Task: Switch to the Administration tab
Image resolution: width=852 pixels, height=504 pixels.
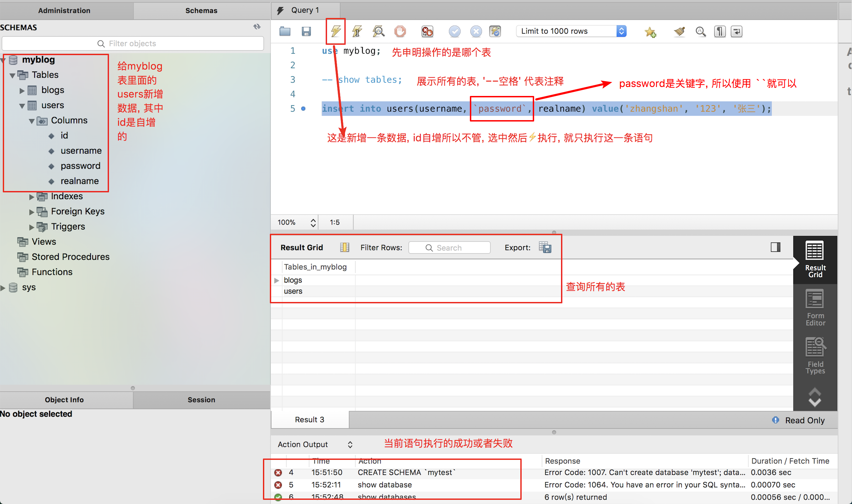Action: pyautogui.click(x=64, y=10)
